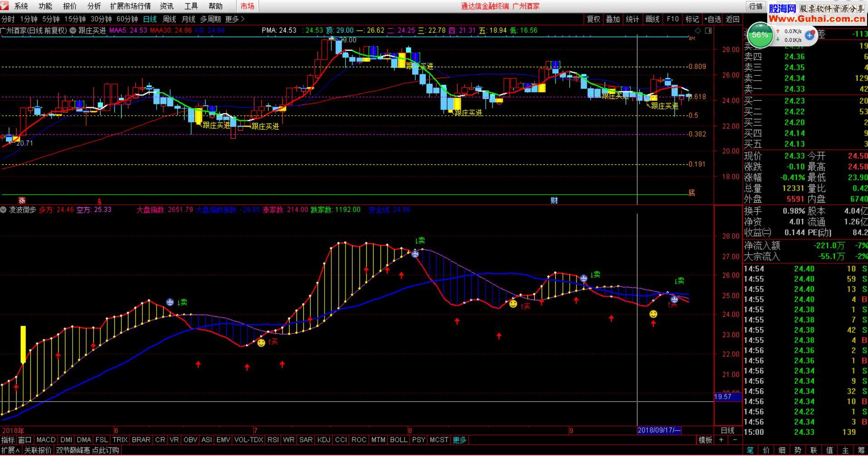The width and height of the screenshot is (868, 456).
Task: Select the BOLL indicator tab
Action: tap(399, 440)
